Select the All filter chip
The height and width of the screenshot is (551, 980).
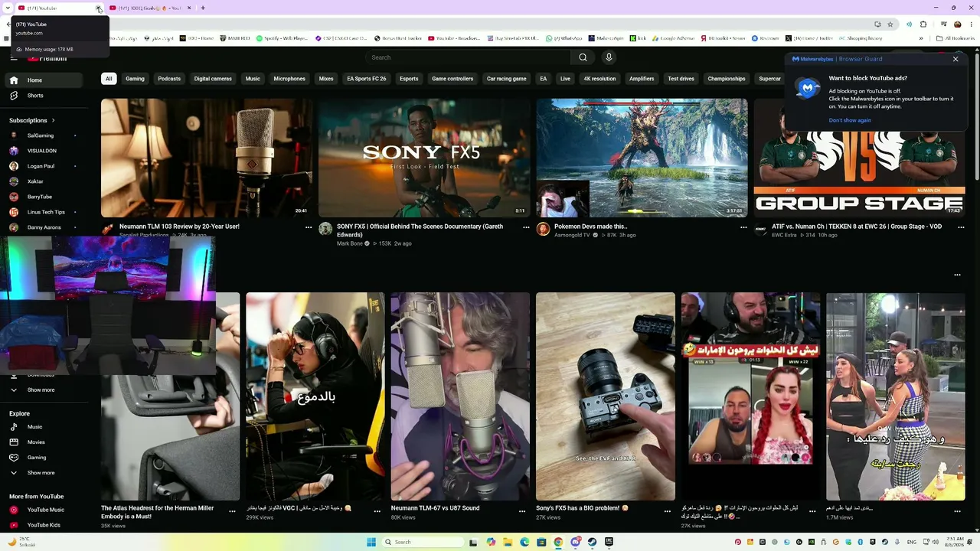109,79
